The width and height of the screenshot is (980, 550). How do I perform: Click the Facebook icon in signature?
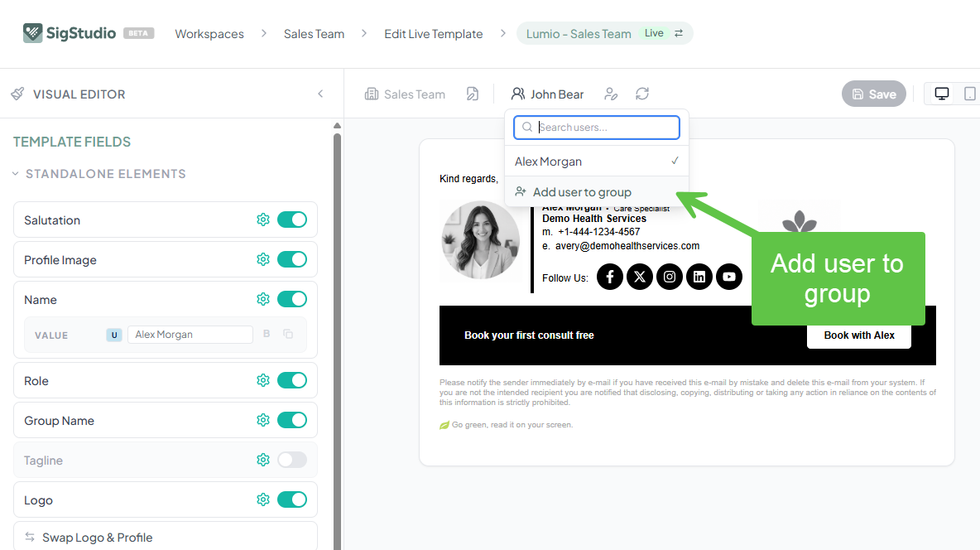pyautogui.click(x=610, y=277)
